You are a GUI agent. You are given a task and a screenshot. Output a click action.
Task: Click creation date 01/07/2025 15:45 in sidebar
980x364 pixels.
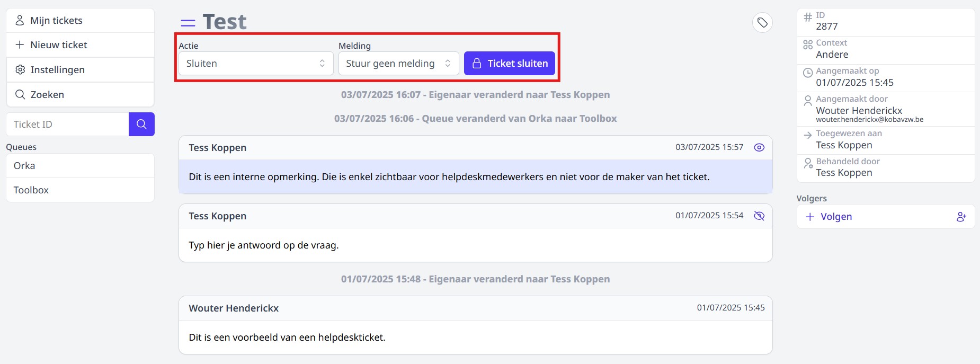854,83
